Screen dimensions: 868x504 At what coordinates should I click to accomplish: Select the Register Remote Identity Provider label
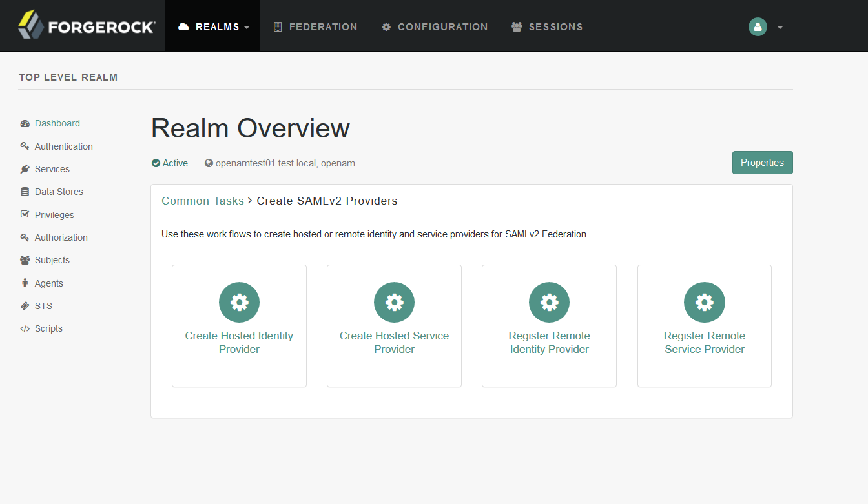tap(549, 343)
